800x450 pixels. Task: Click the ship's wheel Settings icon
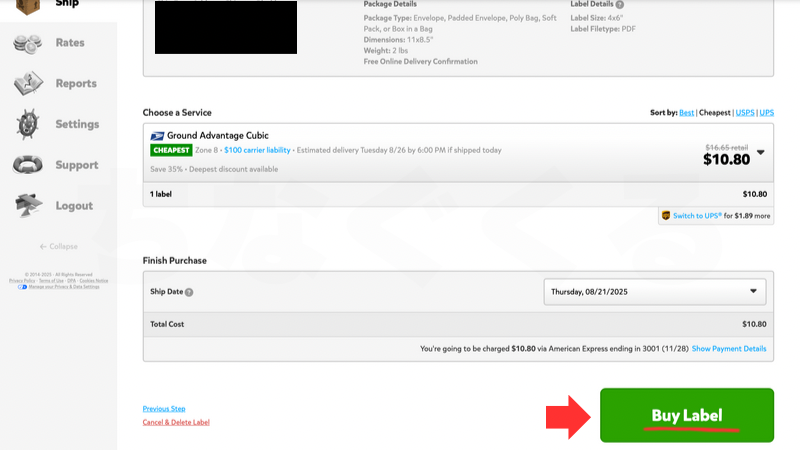27,124
